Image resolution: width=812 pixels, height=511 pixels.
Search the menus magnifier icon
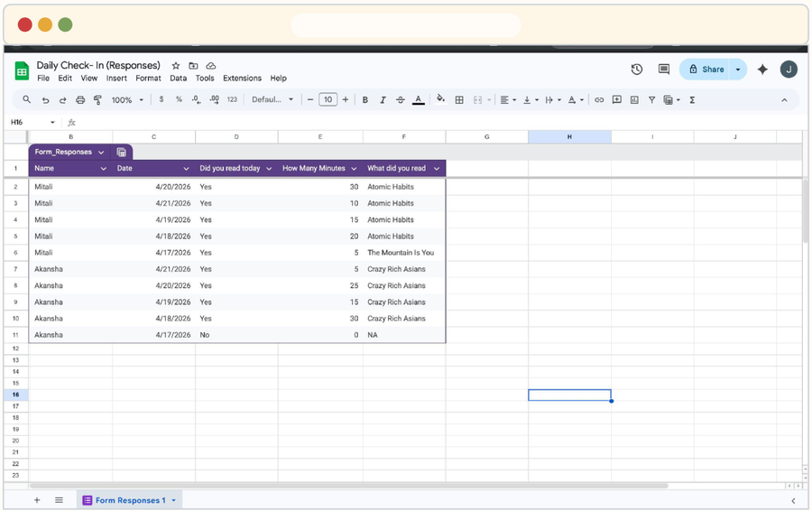[x=26, y=99]
